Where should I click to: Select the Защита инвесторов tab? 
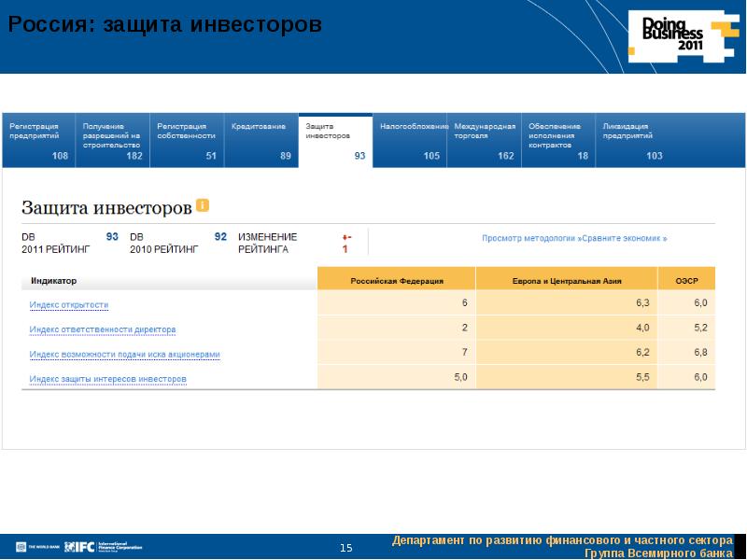[x=334, y=141]
